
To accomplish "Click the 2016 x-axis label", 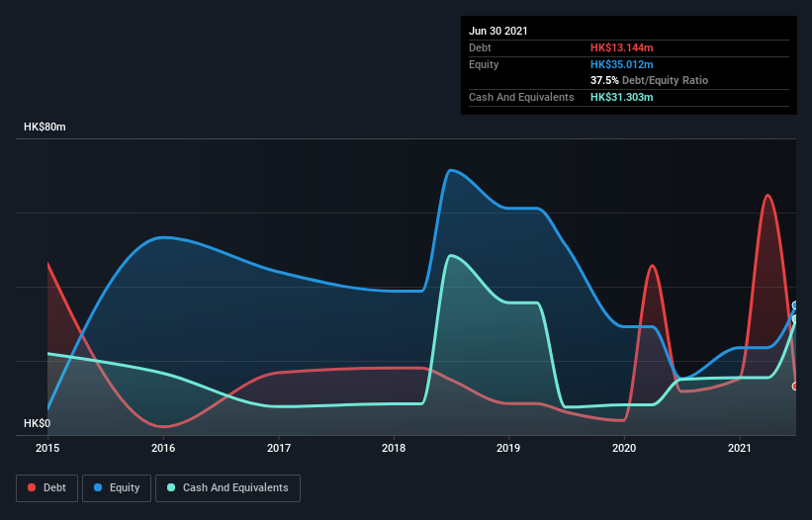I will click(163, 448).
